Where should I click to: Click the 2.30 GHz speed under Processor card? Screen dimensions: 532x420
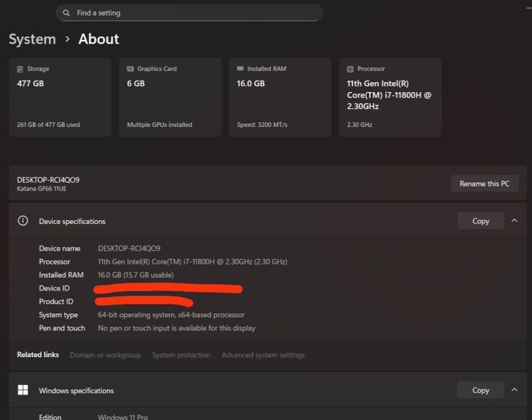pyautogui.click(x=359, y=124)
